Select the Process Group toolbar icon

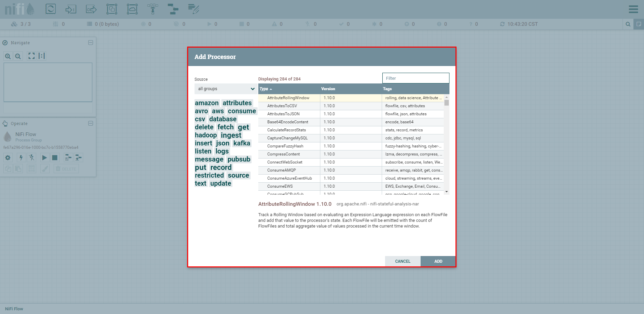pos(112,9)
